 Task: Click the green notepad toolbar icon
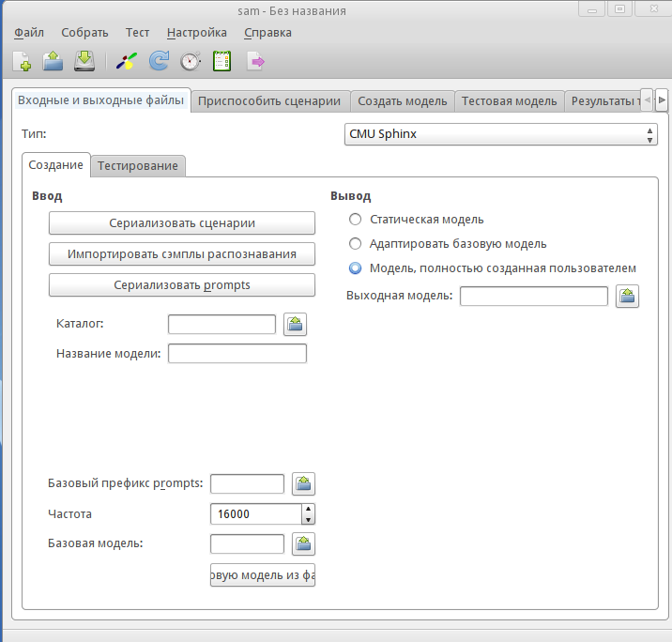click(x=222, y=62)
